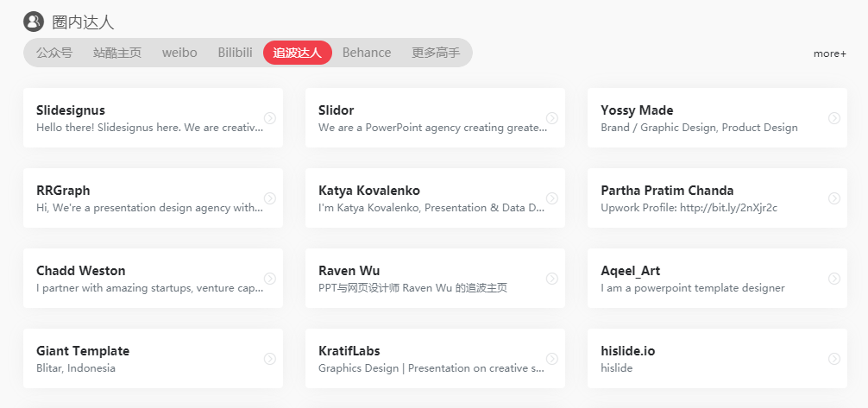
Task: Open the 更多高手 tab
Action: [436, 53]
